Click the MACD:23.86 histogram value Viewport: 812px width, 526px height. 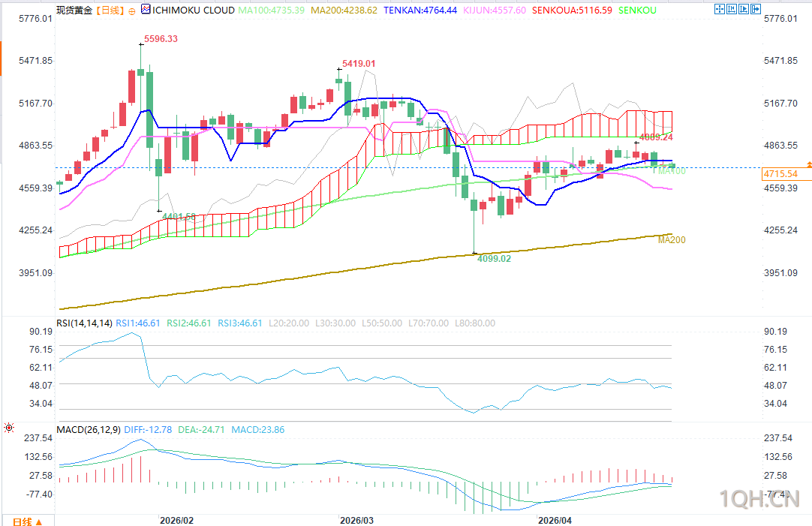click(x=258, y=430)
